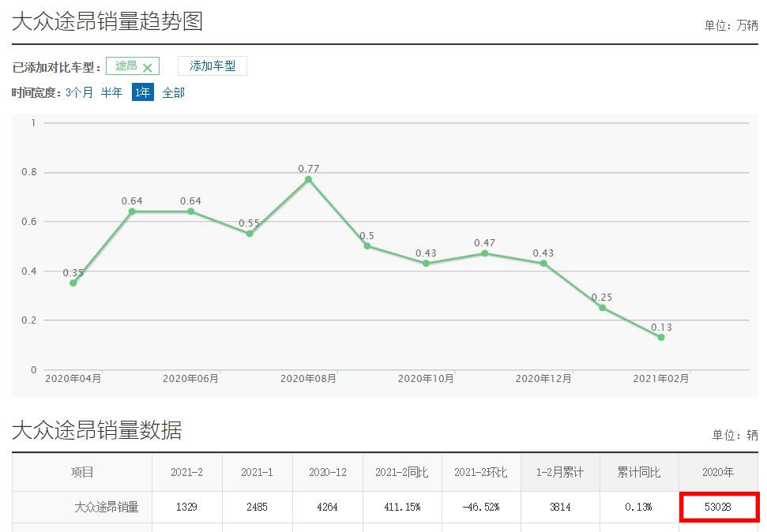Click the 2020年08月 axis label
This screenshot has width=767, height=532.
coord(308,378)
